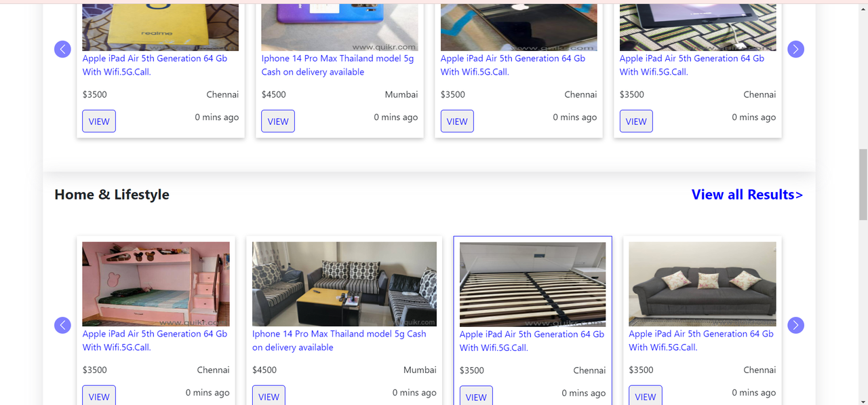The height and width of the screenshot is (405, 868).
Task: Select Mumbai on the purple phone card
Action: click(401, 94)
